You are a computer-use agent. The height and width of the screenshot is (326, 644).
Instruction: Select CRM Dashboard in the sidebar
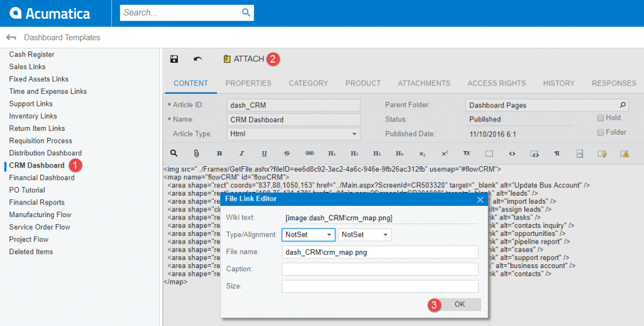click(x=36, y=166)
